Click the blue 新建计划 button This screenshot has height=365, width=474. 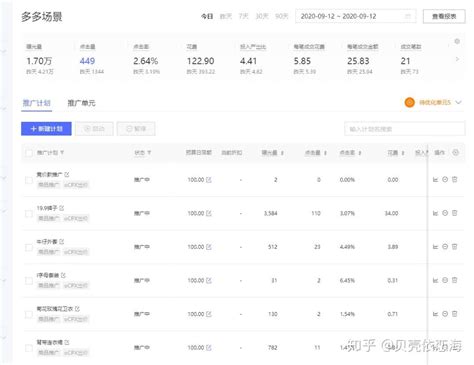(x=46, y=129)
